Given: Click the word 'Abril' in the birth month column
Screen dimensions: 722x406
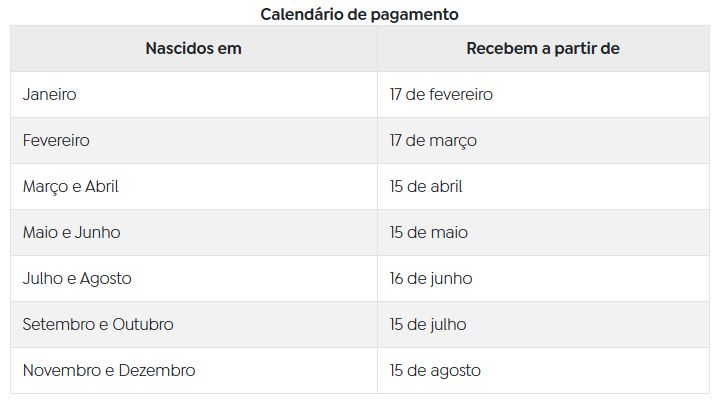Looking at the screenshot, I should point(100,187).
